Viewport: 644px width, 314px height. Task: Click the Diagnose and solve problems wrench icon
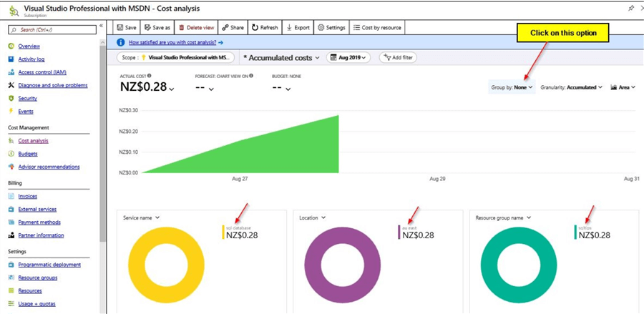[x=11, y=85]
